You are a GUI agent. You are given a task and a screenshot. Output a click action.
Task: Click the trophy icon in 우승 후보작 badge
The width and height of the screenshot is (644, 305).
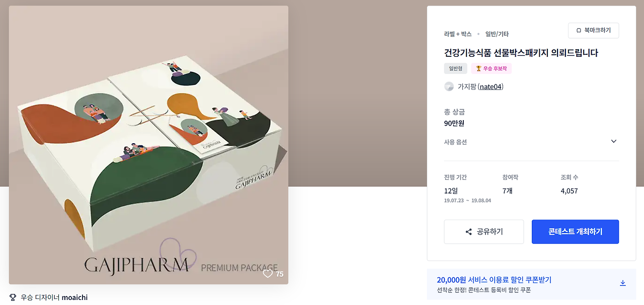(478, 68)
